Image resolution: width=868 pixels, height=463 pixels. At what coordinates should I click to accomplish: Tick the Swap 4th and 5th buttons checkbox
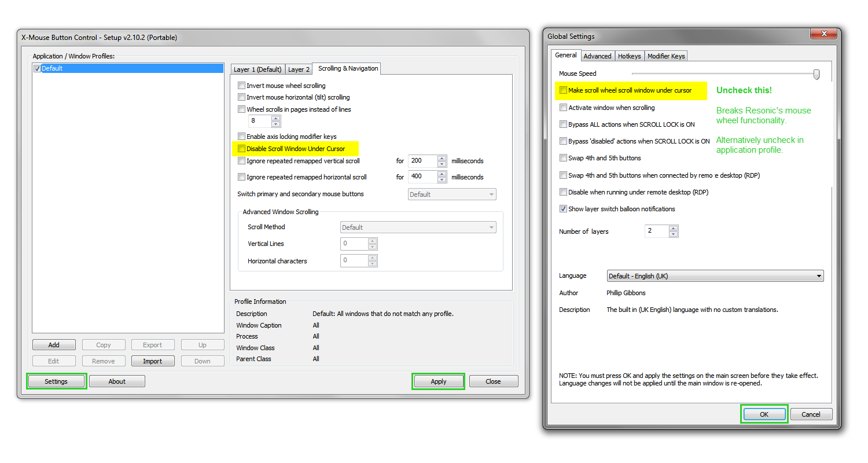coord(563,158)
